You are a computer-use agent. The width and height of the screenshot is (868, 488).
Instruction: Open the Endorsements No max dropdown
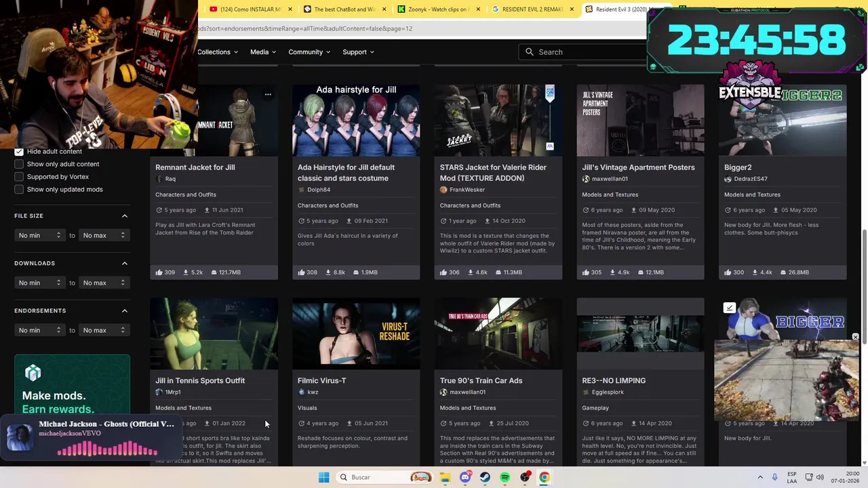pos(104,330)
